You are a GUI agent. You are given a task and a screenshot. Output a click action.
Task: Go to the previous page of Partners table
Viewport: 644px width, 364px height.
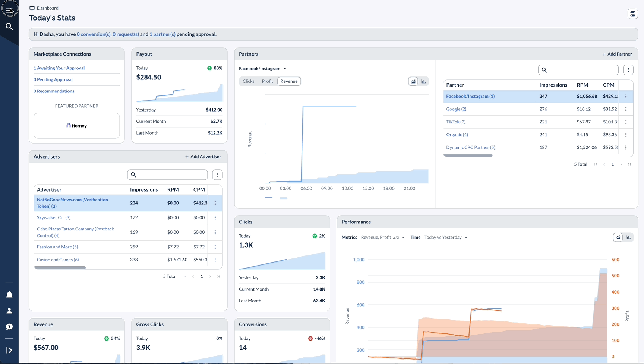[604, 164]
